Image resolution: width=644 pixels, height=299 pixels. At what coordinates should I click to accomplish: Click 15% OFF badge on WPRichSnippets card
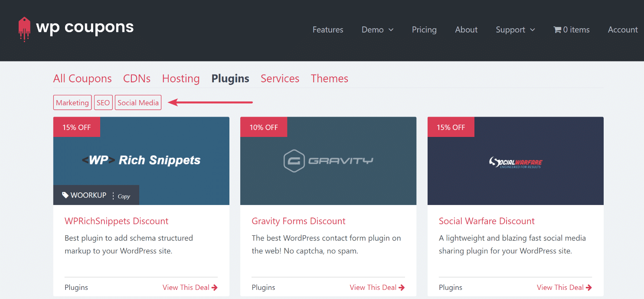[x=77, y=127]
